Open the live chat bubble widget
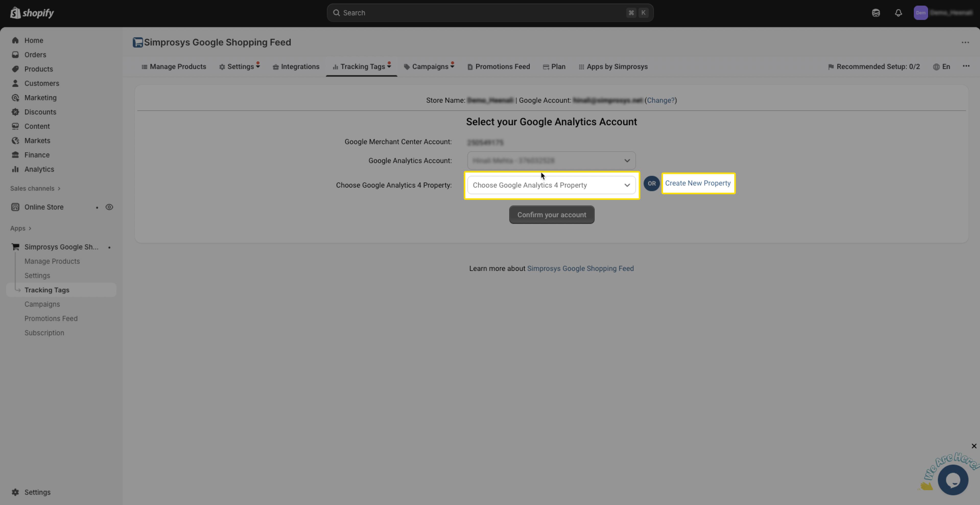Viewport: 980px width, 505px height. coord(953,480)
